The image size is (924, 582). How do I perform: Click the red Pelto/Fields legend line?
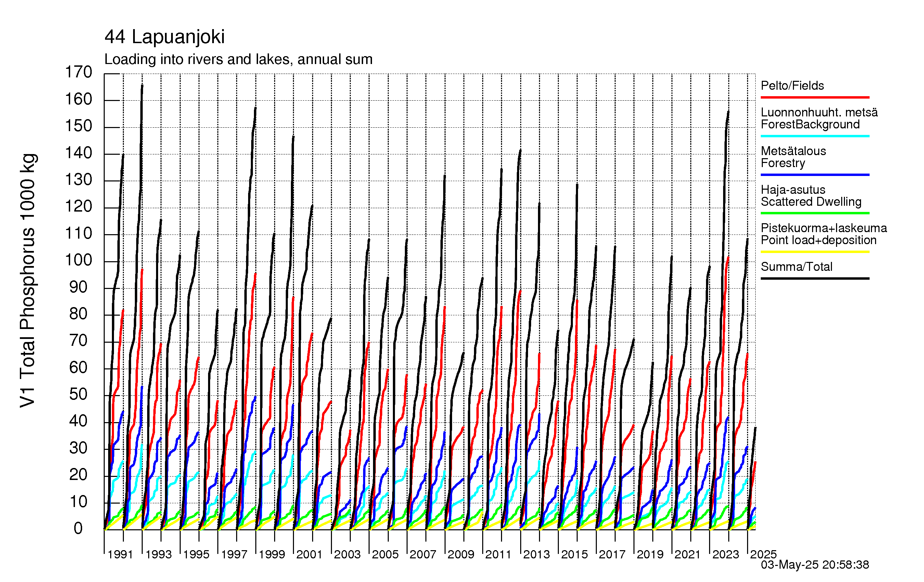815,98
